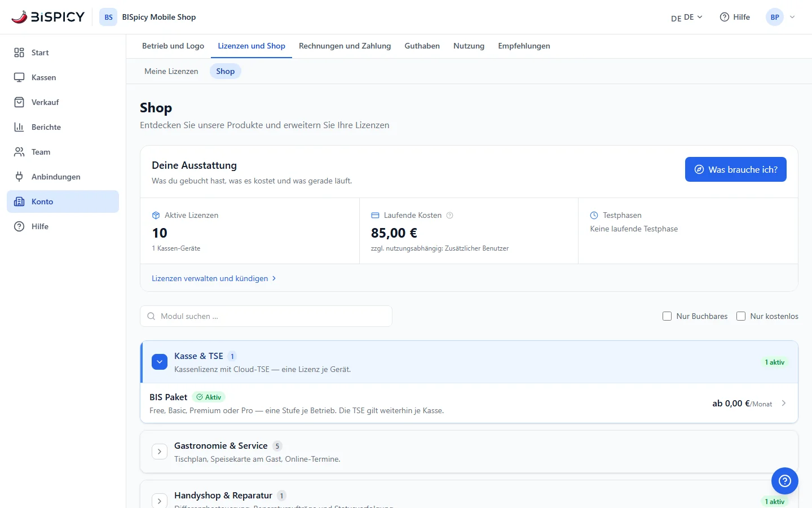Click the Team people icon
This screenshot has width=812, height=508.
pyautogui.click(x=19, y=152)
